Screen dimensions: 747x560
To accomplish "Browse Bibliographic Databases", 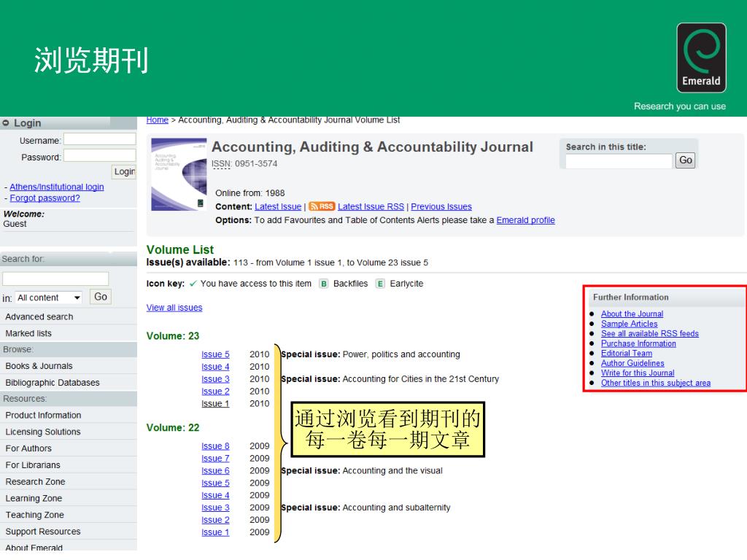I will 53,383.
